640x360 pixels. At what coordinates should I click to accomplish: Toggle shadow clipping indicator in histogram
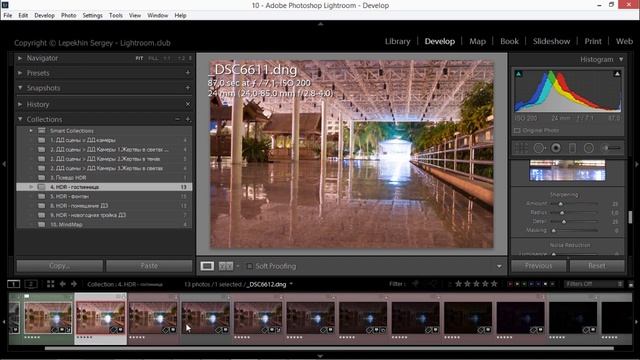point(518,74)
